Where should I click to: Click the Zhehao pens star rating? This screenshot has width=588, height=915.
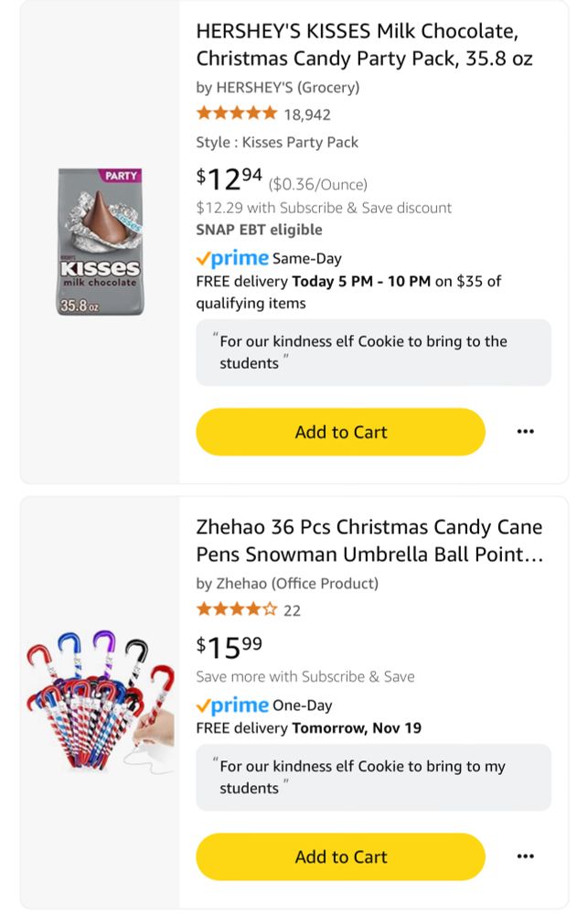tap(236, 610)
